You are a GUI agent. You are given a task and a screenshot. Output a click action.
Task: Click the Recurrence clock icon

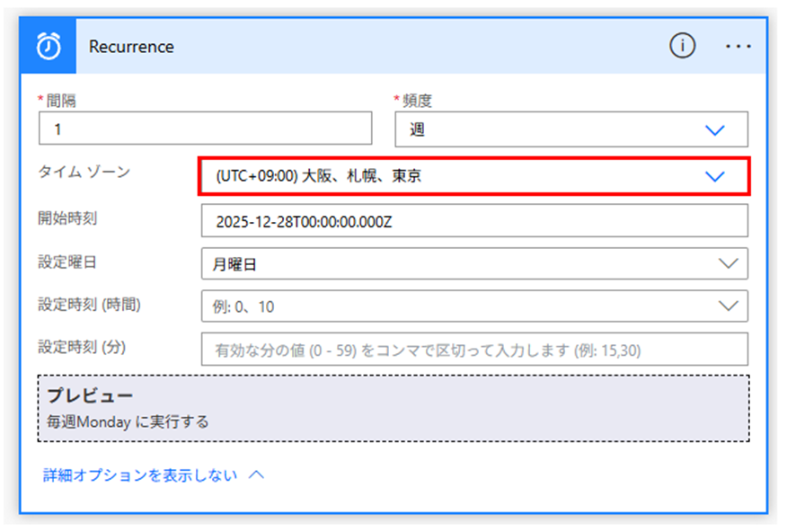[47, 46]
